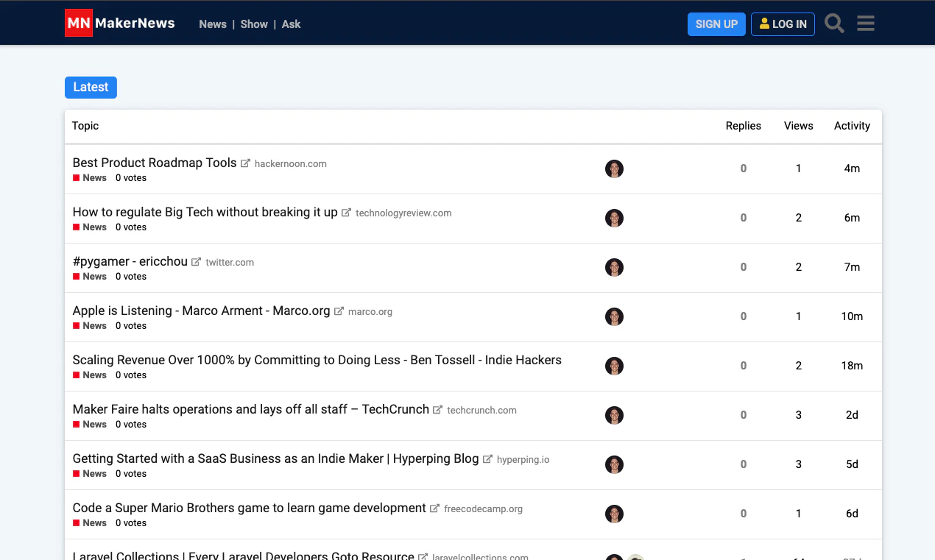Select the Latest tab
Screen dimensions: 935x560
point(91,87)
